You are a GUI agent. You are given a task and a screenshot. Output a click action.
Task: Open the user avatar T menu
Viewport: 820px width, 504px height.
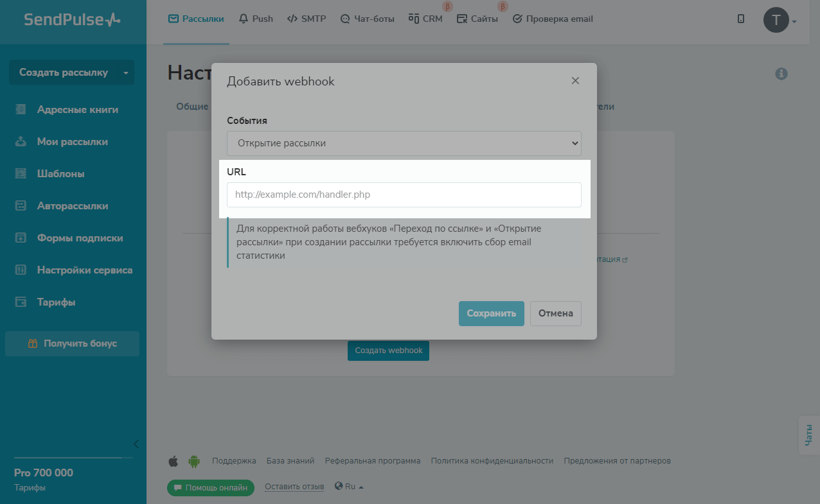780,21
